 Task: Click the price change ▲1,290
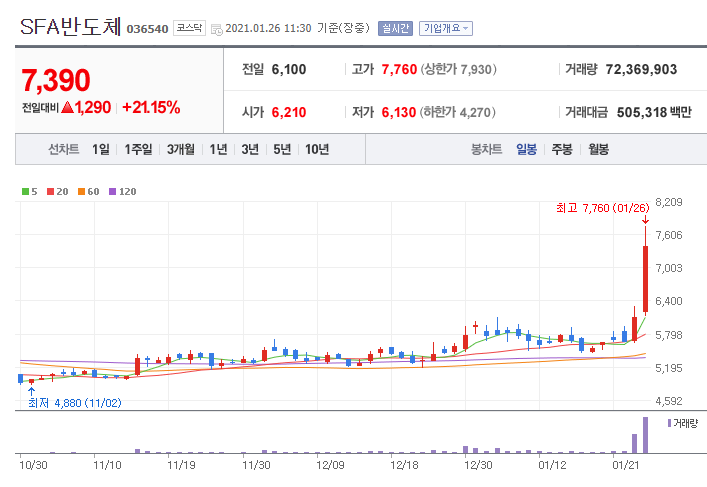point(86,107)
